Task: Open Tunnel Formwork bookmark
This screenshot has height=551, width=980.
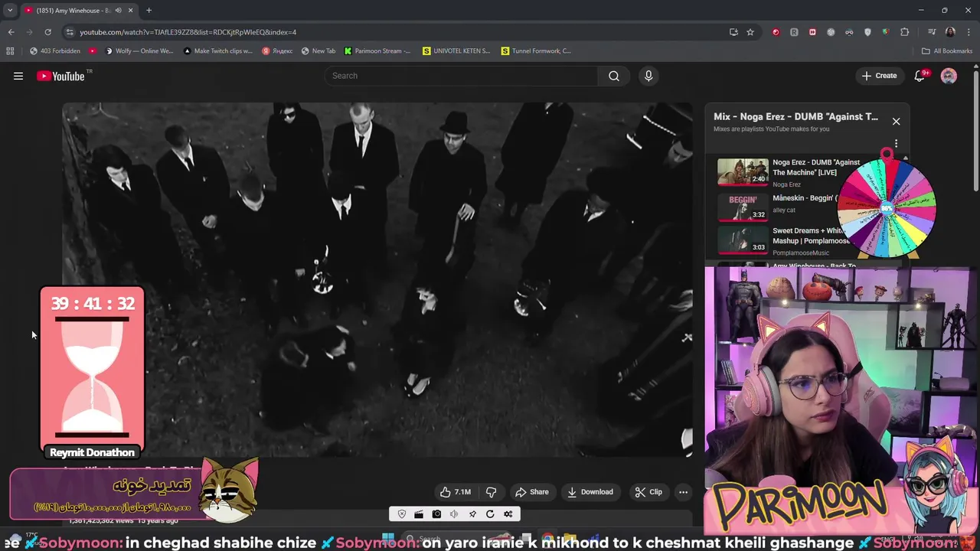Action: point(536,51)
